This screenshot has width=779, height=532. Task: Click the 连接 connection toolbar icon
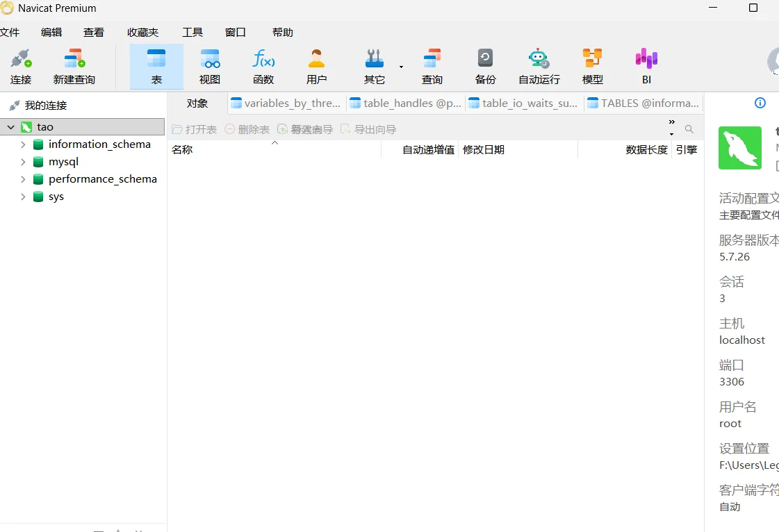point(21,67)
